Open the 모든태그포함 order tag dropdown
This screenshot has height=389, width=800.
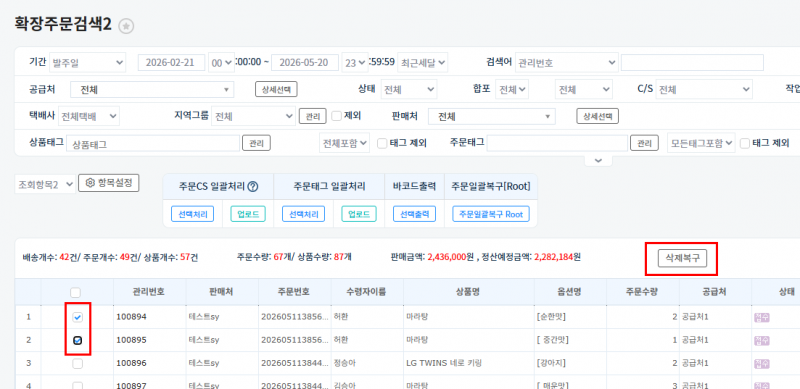coord(701,143)
